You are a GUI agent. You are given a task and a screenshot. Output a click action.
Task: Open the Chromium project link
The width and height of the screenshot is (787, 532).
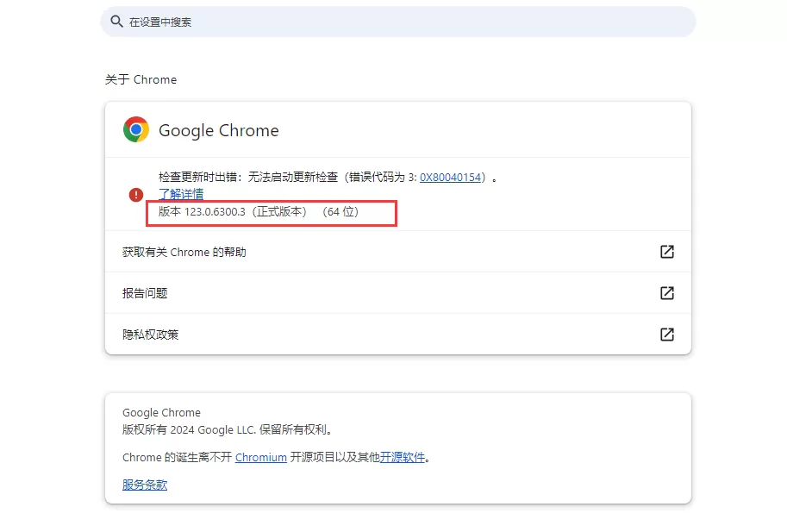click(261, 457)
